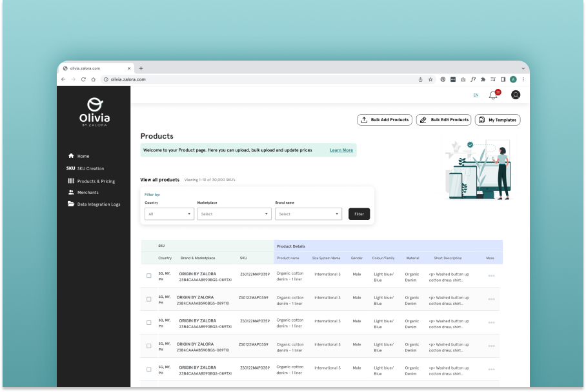This screenshot has height=392, width=586.
Task: Open the media control playlist icon
Action: coord(493,79)
